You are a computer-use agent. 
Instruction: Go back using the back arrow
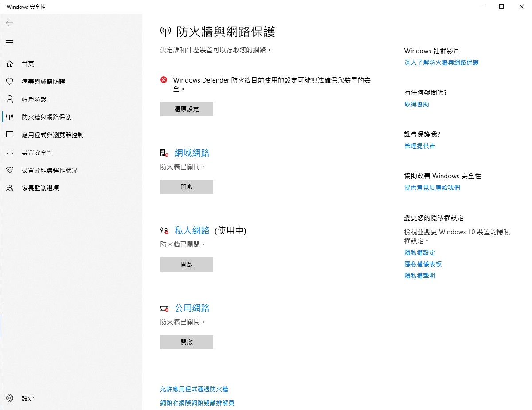[9, 23]
